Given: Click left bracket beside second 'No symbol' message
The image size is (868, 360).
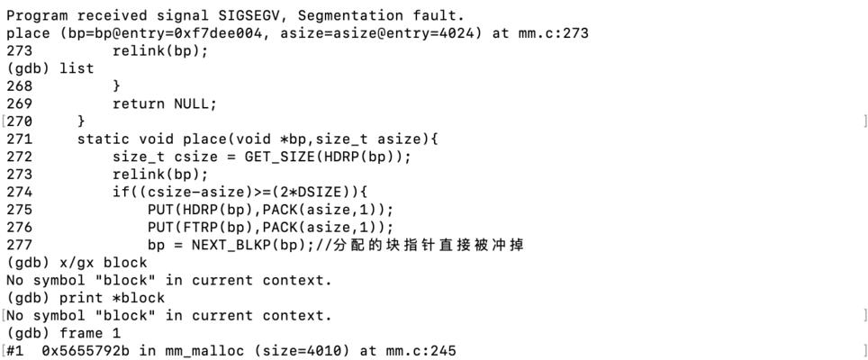Looking at the screenshot, I should [x=3, y=316].
